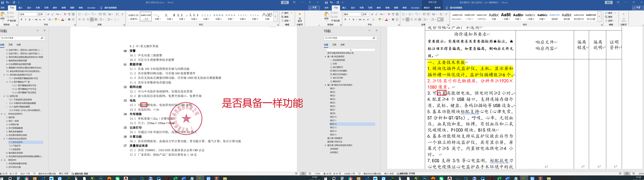The height and width of the screenshot is (180, 644).
Task: Select 7.2 产品彩页 in the navigation pane
Action: [x=15, y=146]
